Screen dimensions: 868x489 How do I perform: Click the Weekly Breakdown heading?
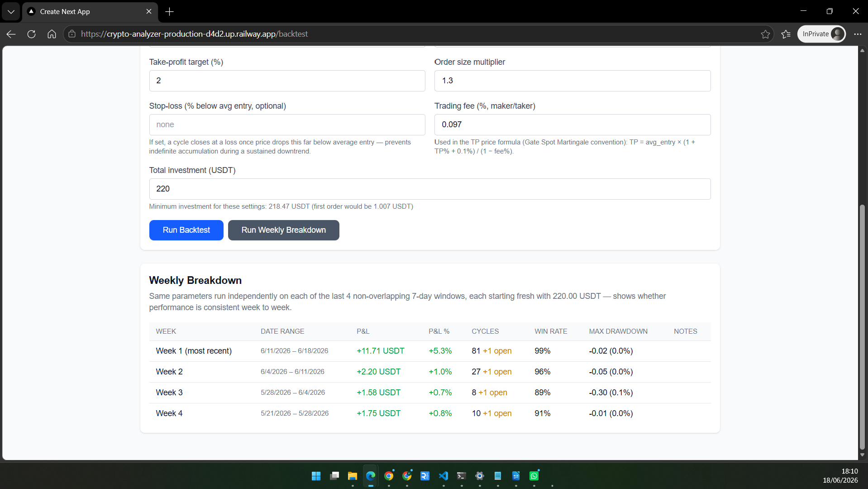[195, 280]
